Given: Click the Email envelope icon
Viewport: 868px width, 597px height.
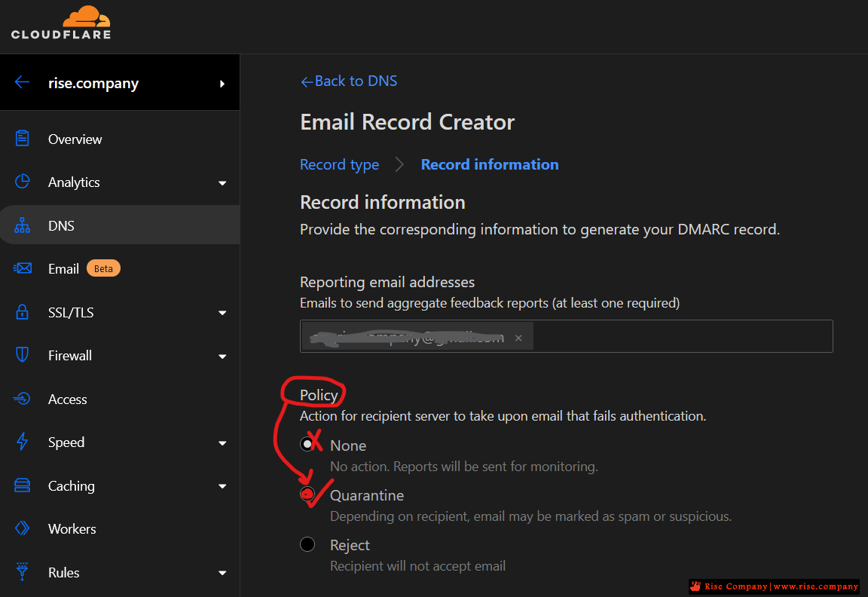Looking at the screenshot, I should tap(23, 268).
